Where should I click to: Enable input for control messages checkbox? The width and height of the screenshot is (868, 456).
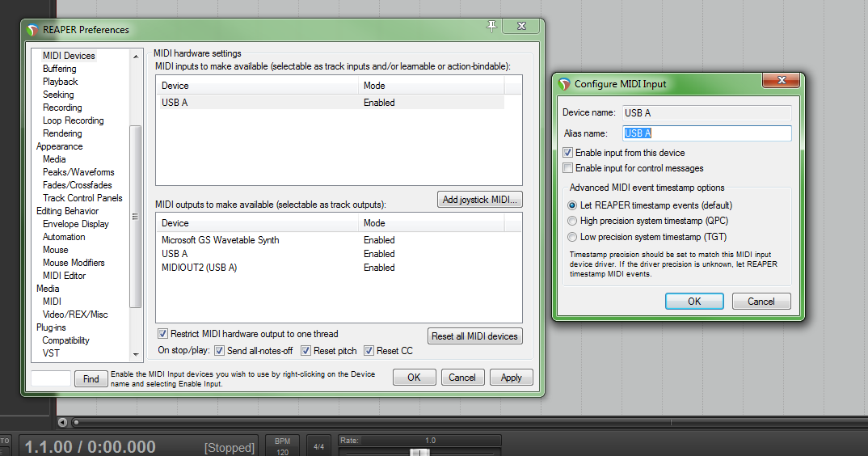(x=568, y=168)
